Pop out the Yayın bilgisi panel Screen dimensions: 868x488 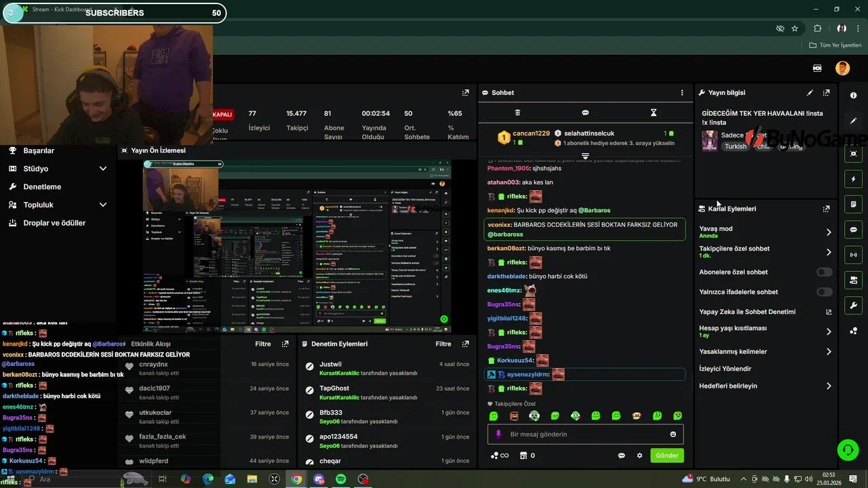(826, 93)
